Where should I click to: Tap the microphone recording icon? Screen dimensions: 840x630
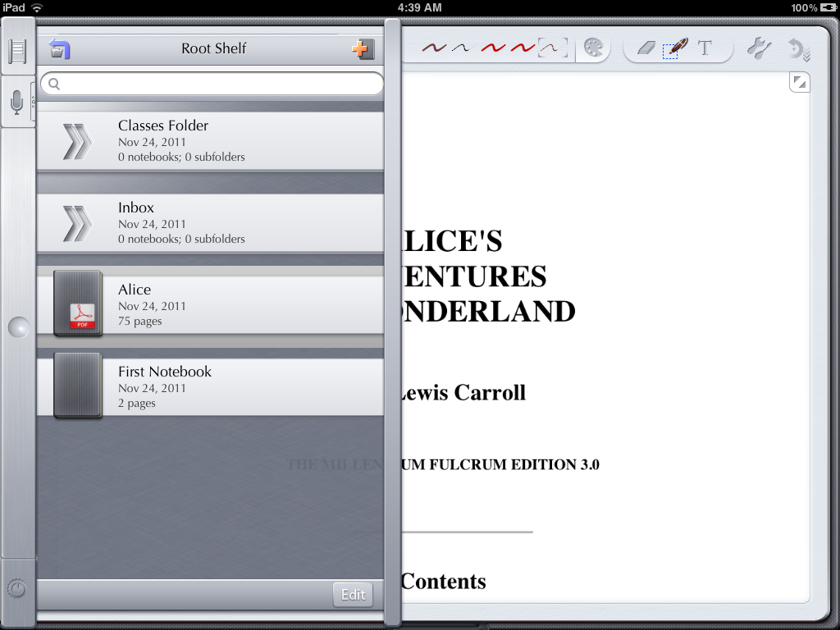pyautogui.click(x=16, y=102)
